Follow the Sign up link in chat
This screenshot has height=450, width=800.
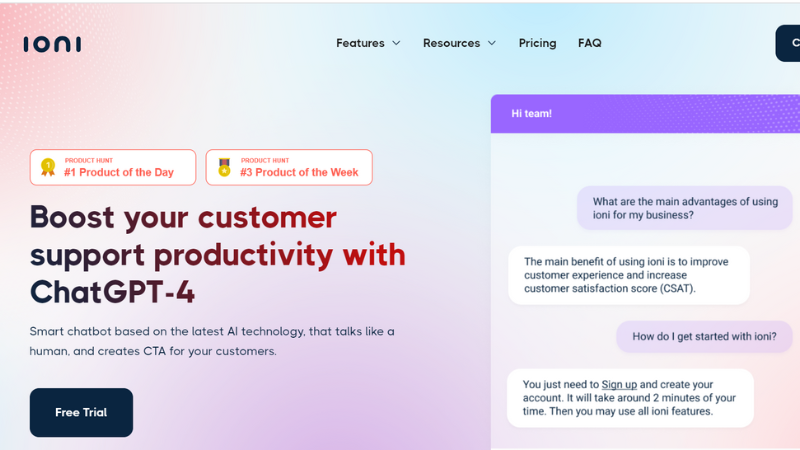click(x=619, y=385)
